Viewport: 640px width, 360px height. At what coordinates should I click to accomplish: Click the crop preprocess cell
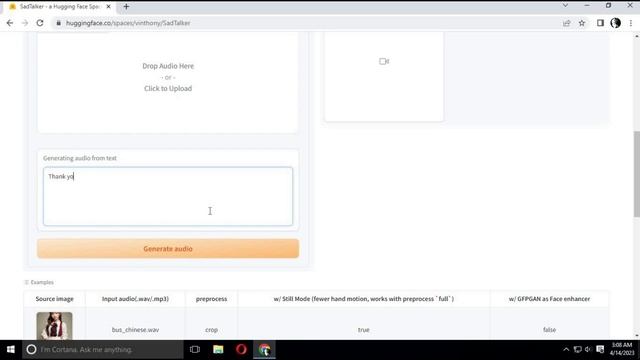pyautogui.click(x=211, y=330)
